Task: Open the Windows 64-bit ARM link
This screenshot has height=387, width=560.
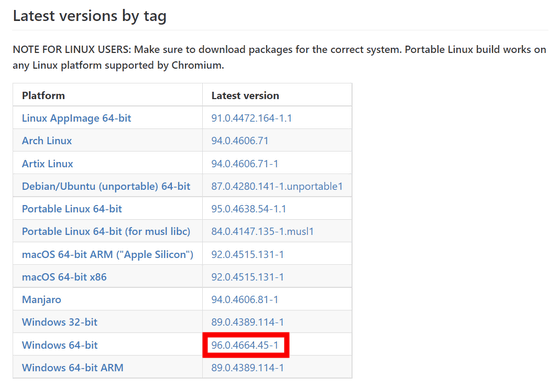Action: coord(72,368)
